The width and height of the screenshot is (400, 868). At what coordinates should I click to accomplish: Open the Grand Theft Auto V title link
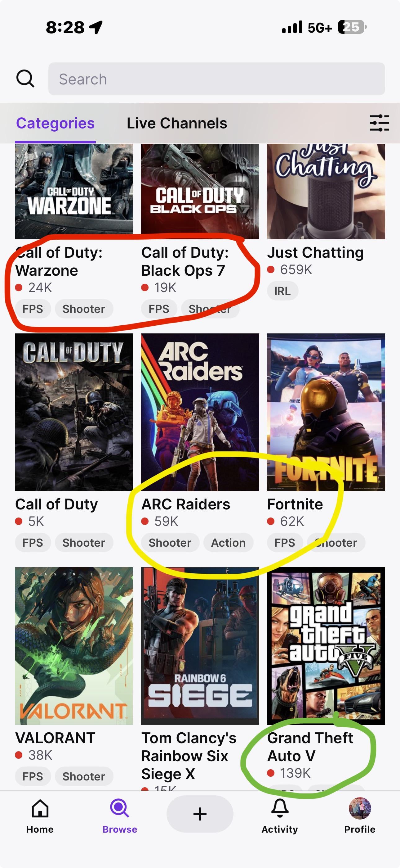310,747
